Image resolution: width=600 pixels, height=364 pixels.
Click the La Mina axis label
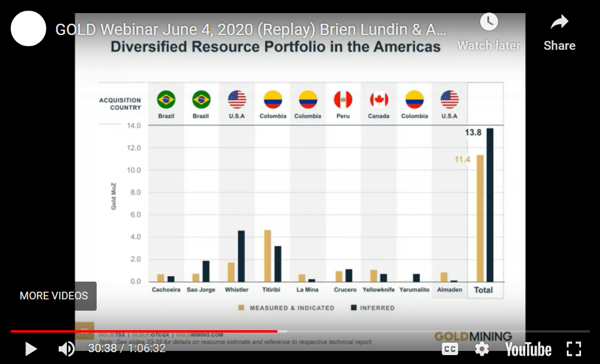pyautogui.click(x=307, y=290)
